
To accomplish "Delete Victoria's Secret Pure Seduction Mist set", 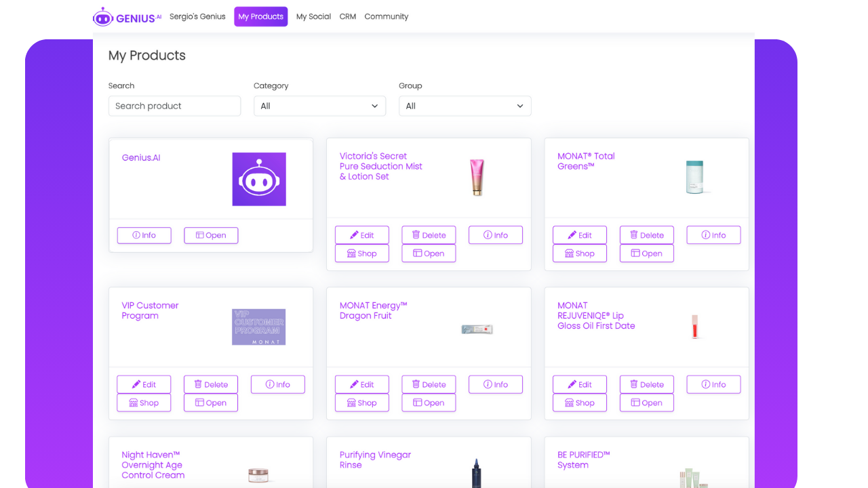I will pos(429,235).
